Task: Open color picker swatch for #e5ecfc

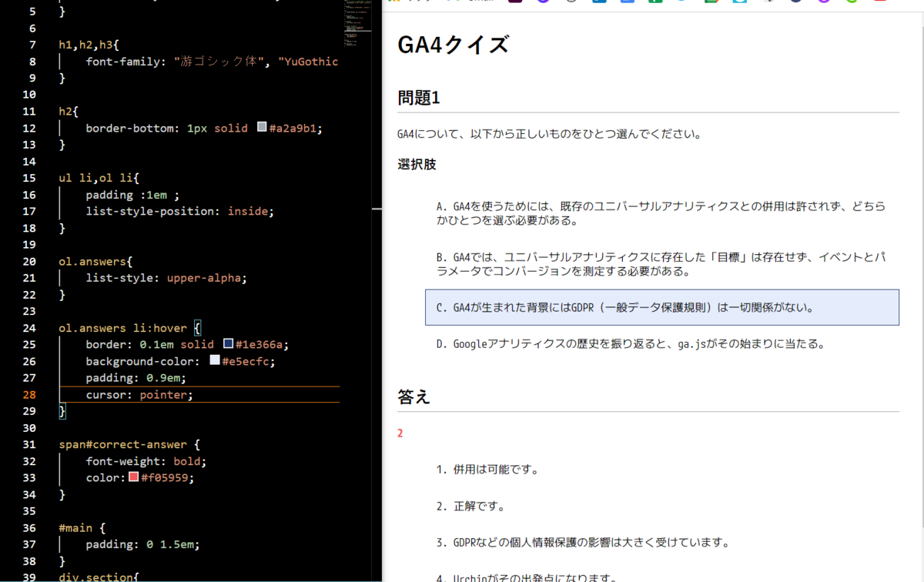Action: (215, 361)
